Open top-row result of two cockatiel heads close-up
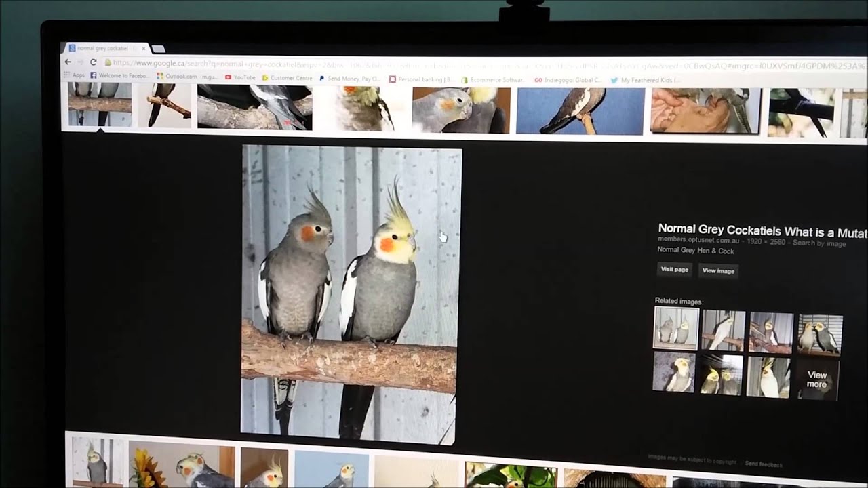Viewport: 868px width, 488px height. [x=461, y=110]
